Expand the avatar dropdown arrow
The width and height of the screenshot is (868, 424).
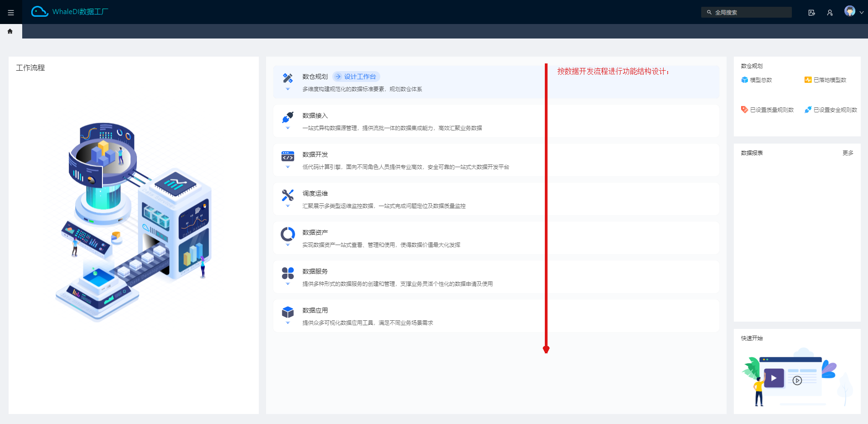click(x=861, y=13)
